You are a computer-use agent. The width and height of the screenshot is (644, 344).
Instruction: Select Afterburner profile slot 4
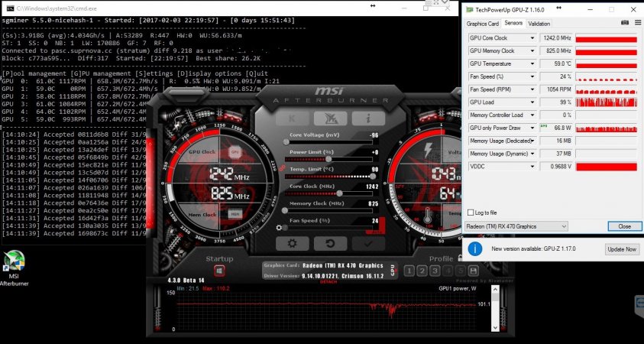pyautogui.click(x=448, y=271)
